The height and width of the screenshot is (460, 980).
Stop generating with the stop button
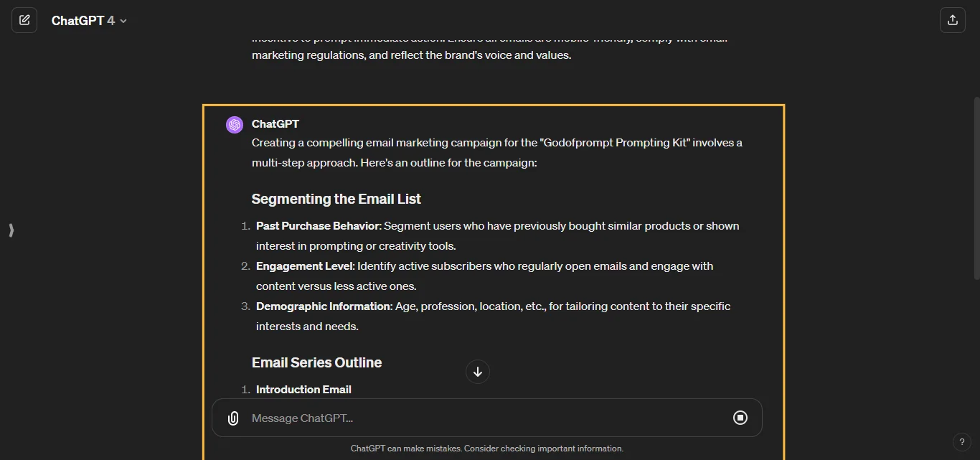pyautogui.click(x=740, y=418)
